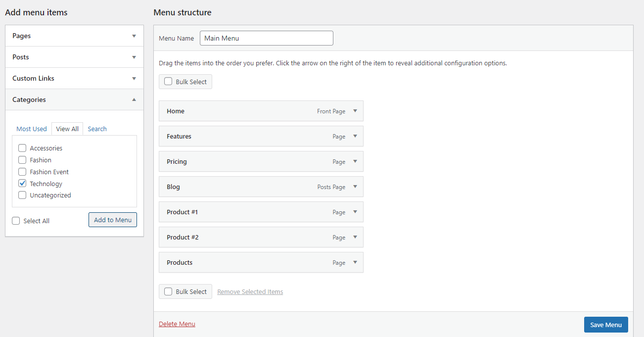
Task: Click the Delete Menu link
Action: pos(177,324)
